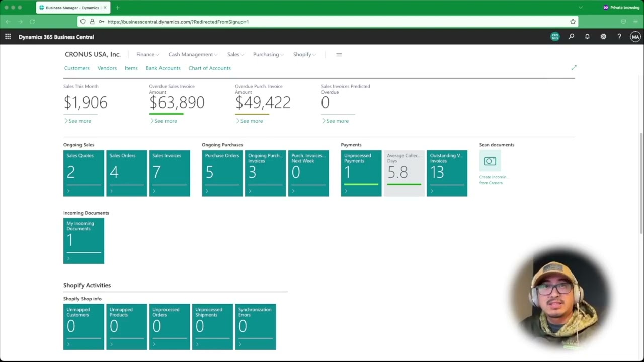Expand the Shopify menu
The height and width of the screenshot is (362, 644).
pyautogui.click(x=304, y=54)
